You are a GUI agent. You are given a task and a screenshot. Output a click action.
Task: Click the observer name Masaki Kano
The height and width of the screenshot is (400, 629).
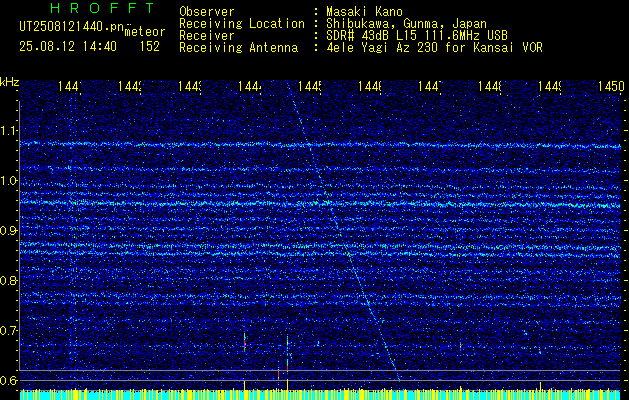click(364, 11)
